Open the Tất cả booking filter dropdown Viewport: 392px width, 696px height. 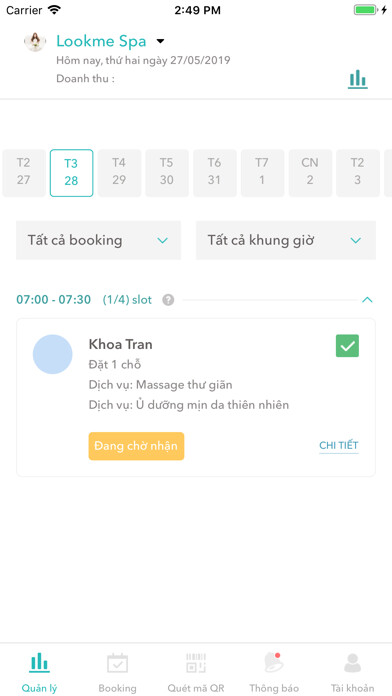coord(99,240)
